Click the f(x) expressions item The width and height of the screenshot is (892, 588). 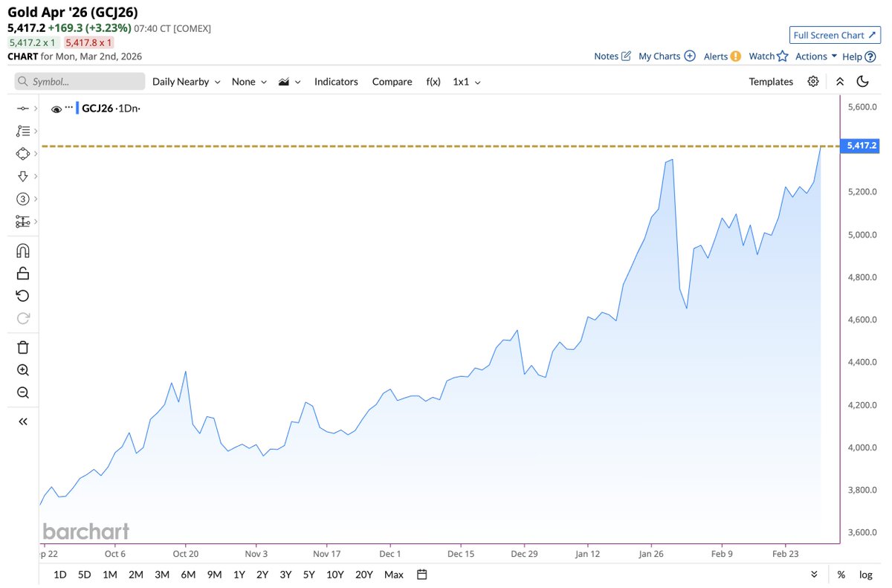433,82
